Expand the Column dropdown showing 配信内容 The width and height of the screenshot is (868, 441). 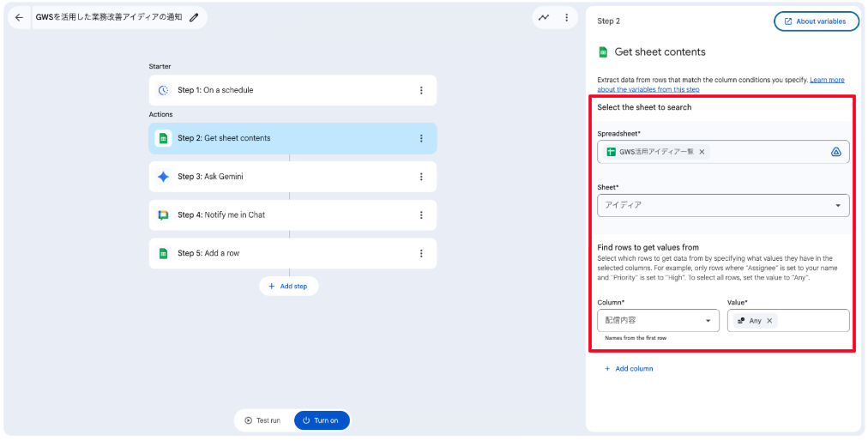coord(708,321)
